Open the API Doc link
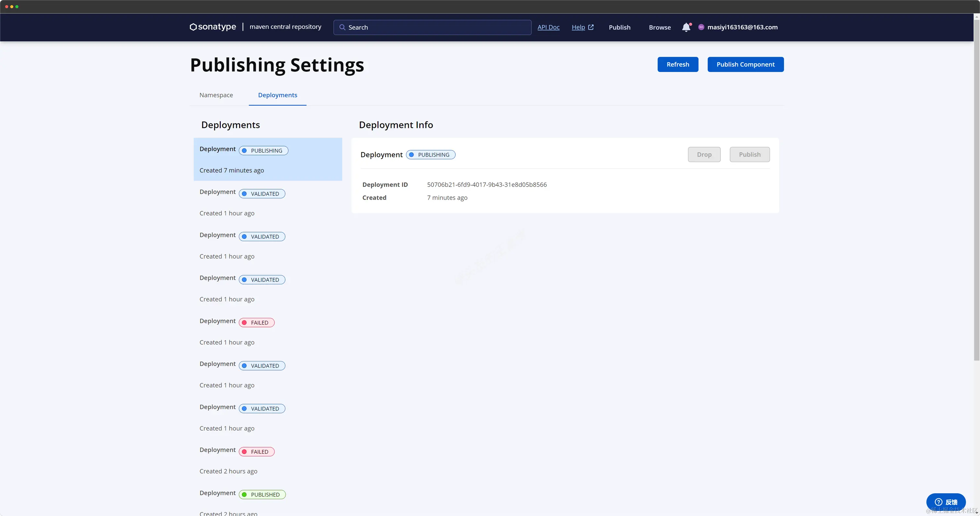The height and width of the screenshot is (516, 980). pos(548,27)
